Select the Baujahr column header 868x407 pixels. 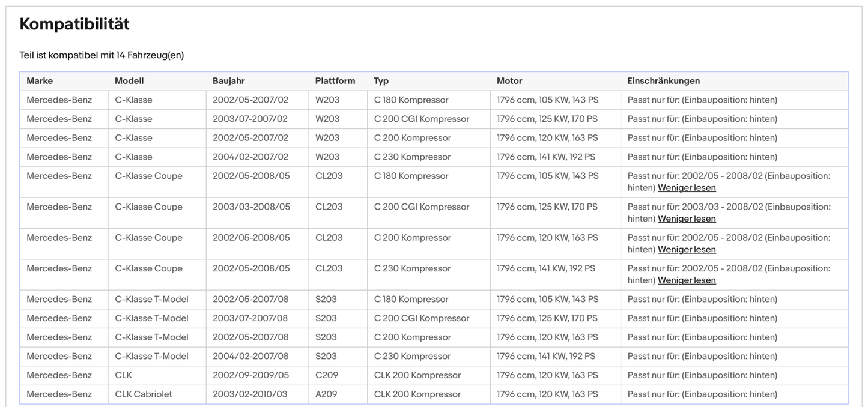(x=228, y=81)
